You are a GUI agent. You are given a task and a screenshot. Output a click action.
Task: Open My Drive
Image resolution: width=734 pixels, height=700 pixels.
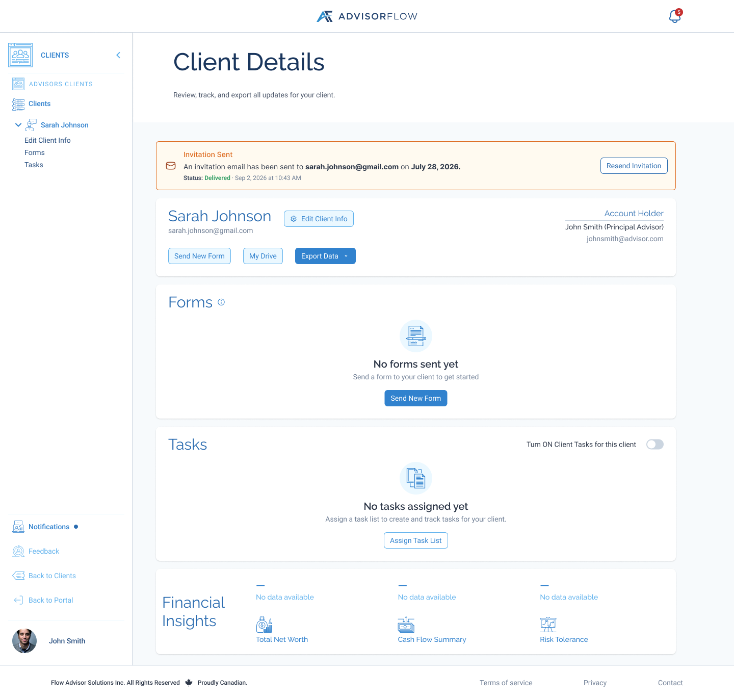[263, 256]
